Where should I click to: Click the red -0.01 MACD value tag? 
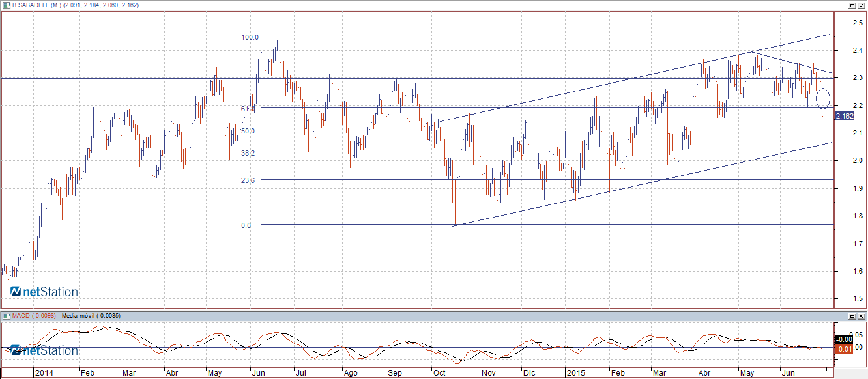click(x=844, y=349)
